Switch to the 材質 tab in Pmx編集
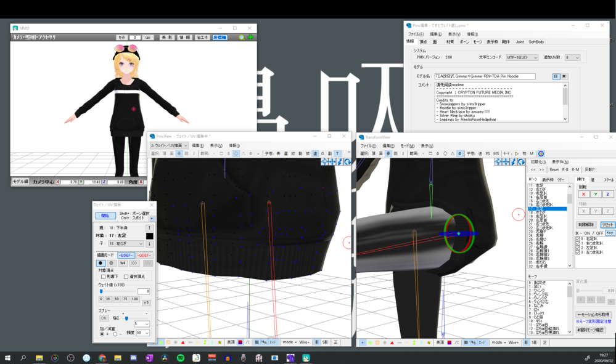This screenshot has width=616, height=364. [450, 42]
